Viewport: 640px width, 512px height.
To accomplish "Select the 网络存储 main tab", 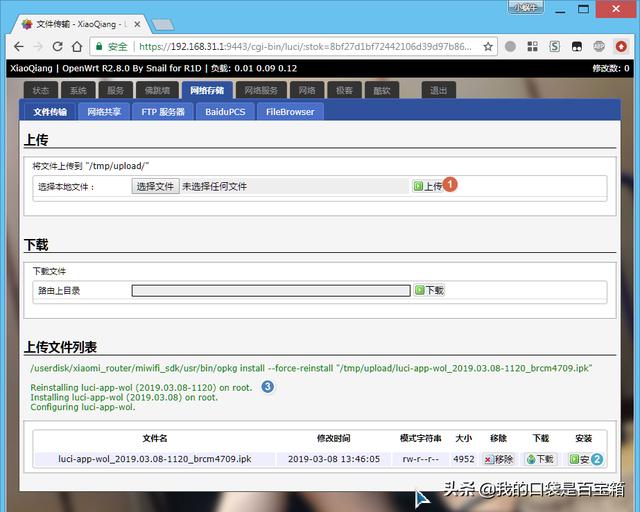I will click(207, 90).
